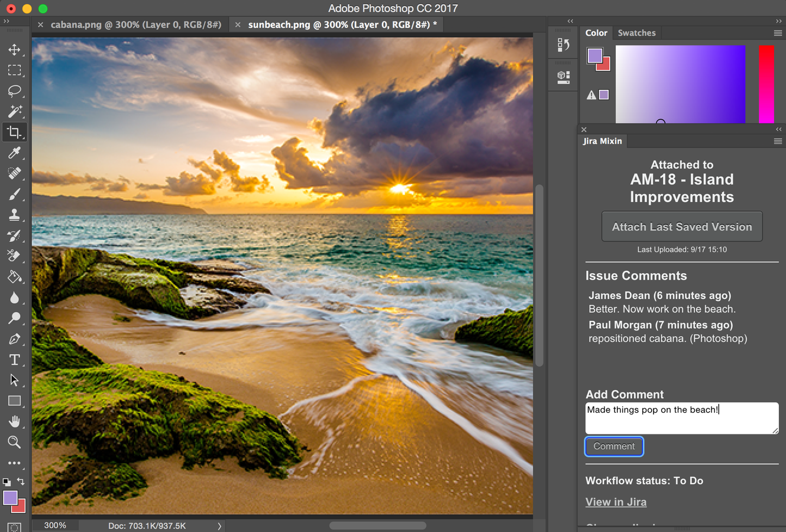Click toolbar red background color swatch
The height and width of the screenshot is (532, 786).
pyautogui.click(x=20, y=507)
